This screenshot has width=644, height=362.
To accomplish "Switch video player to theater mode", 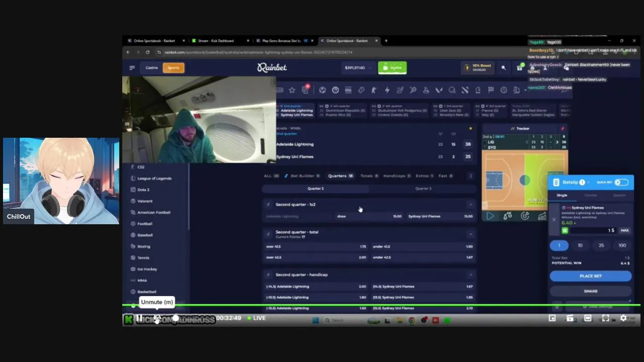I will coord(588,318).
